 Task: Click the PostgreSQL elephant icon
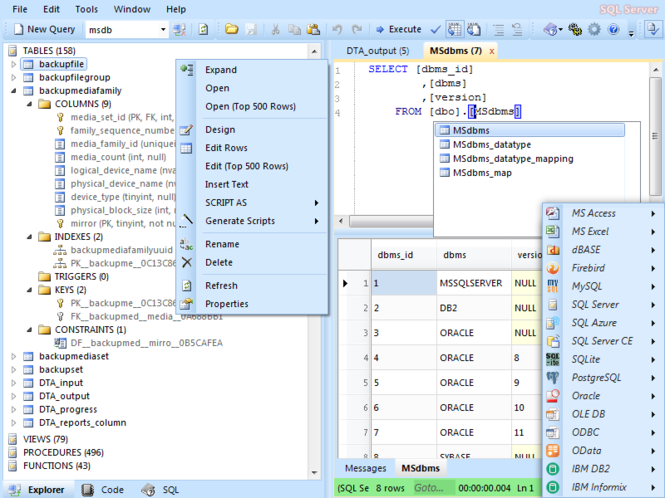click(x=553, y=378)
